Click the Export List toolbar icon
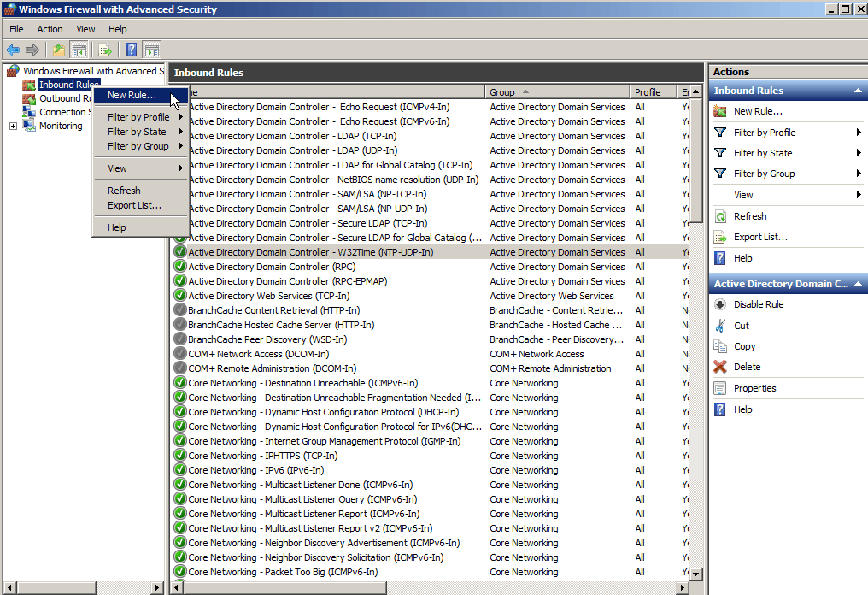 pos(104,50)
